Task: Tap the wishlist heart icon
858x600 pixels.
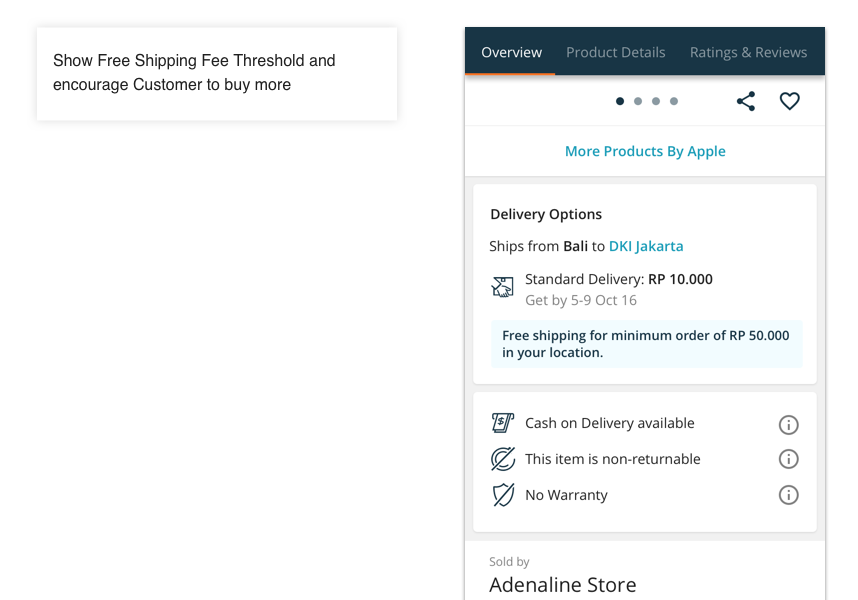Action: (790, 101)
